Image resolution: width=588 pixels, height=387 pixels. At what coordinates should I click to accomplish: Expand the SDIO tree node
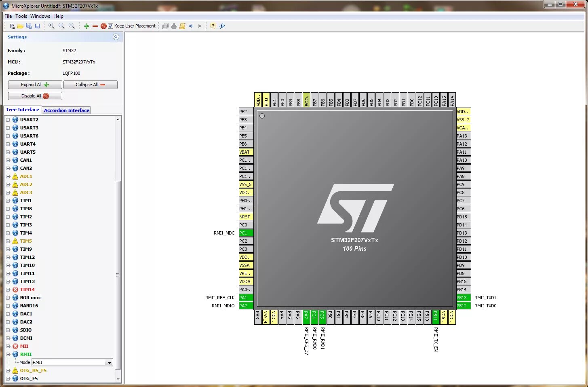[x=8, y=330]
